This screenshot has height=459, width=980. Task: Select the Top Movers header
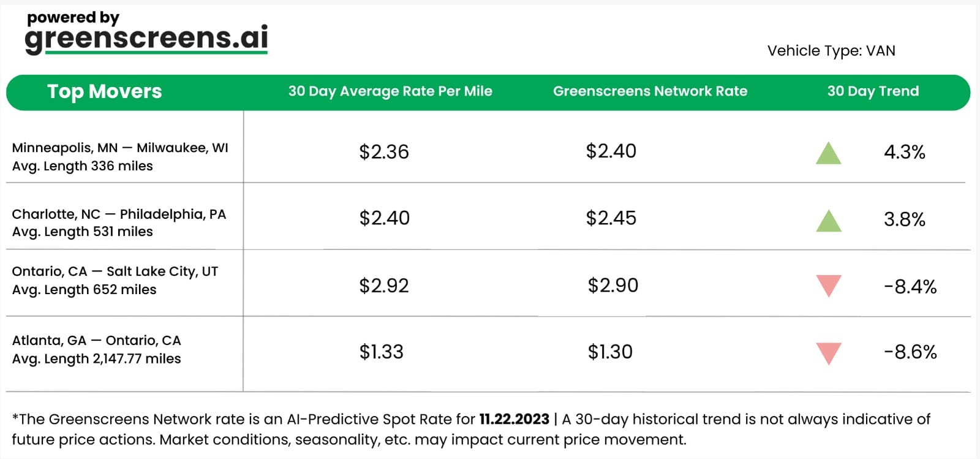tap(104, 91)
